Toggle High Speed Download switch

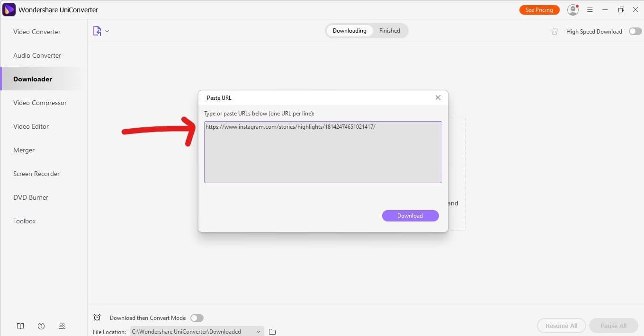[x=635, y=31]
